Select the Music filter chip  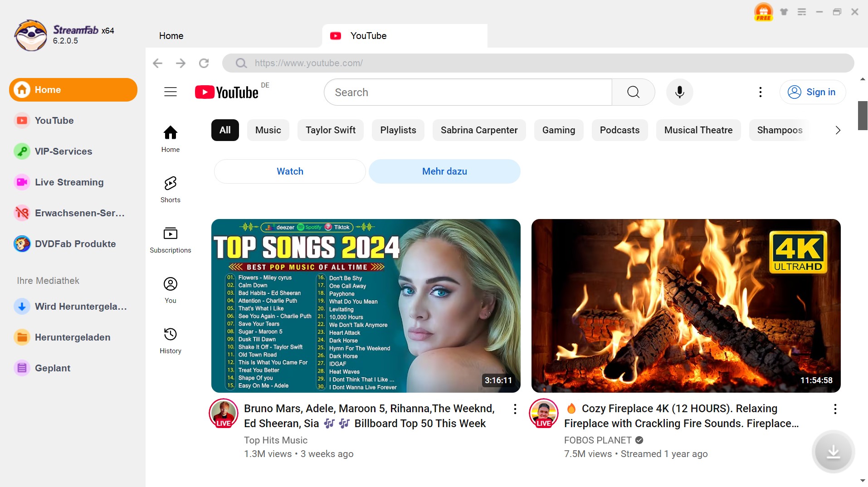pyautogui.click(x=268, y=130)
